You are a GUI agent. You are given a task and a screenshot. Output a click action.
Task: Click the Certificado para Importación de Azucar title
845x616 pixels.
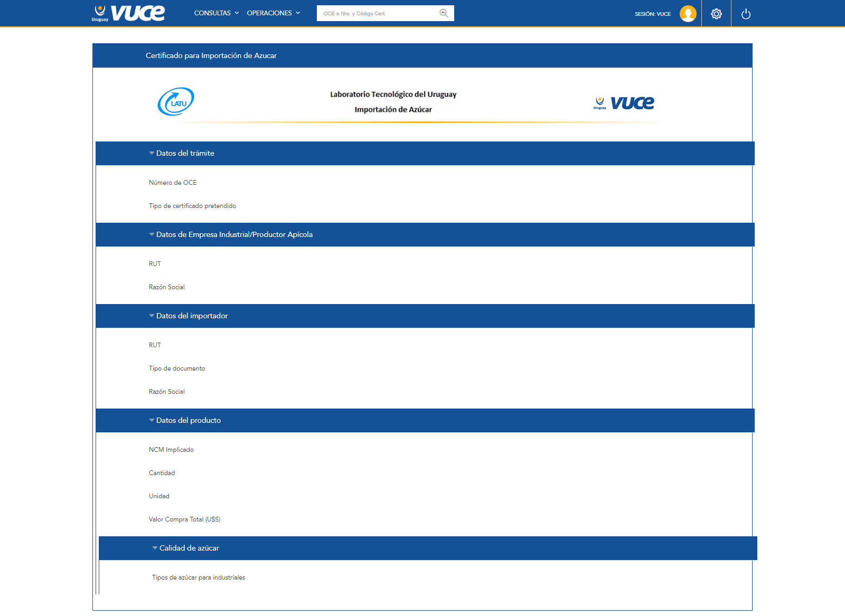coord(211,55)
